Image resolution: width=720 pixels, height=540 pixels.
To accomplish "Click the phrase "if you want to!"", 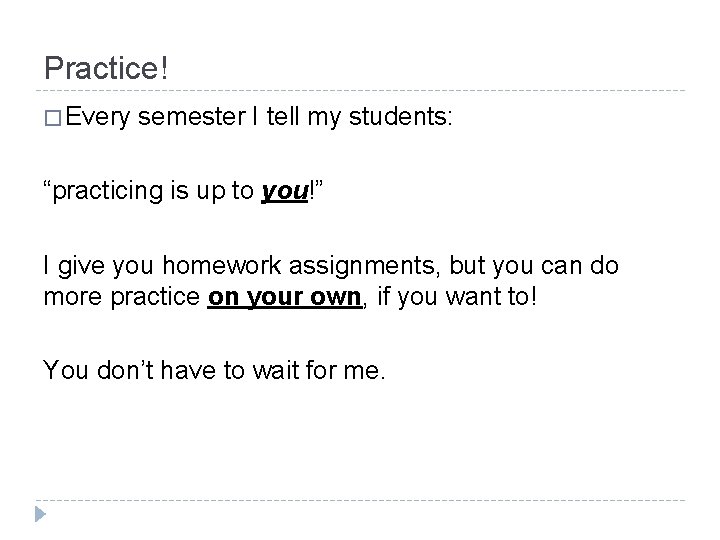I will coord(457,296).
